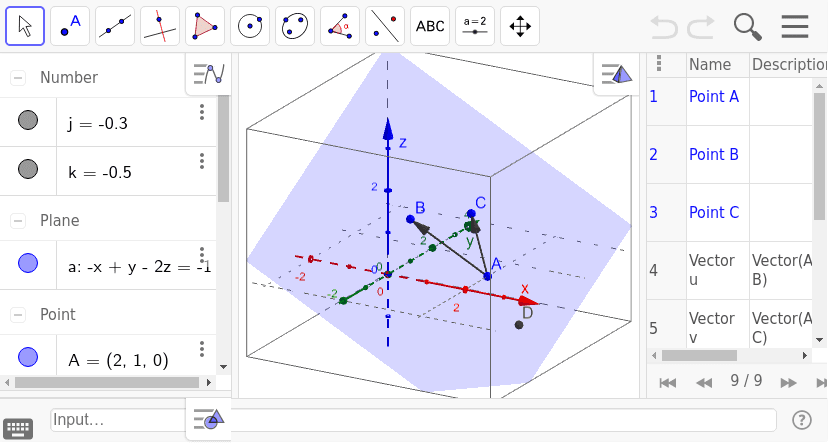Go back one construction step
This screenshot has width=829, height=443.
tap(704, 382)
